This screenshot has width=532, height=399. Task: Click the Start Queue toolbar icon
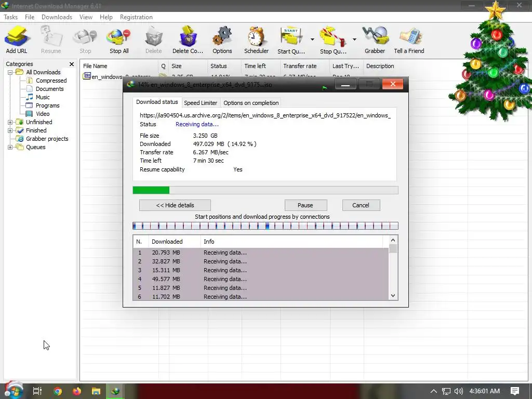click(x=291, y=39)
